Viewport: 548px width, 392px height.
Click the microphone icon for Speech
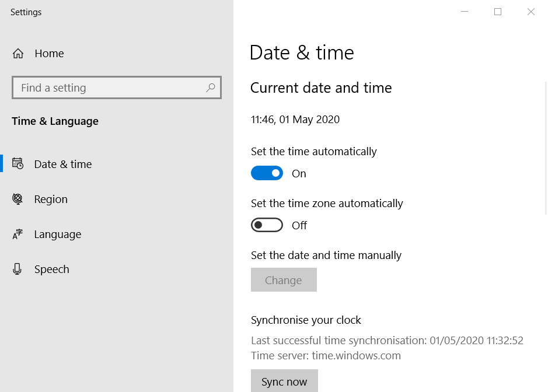[x=17, y=269]
